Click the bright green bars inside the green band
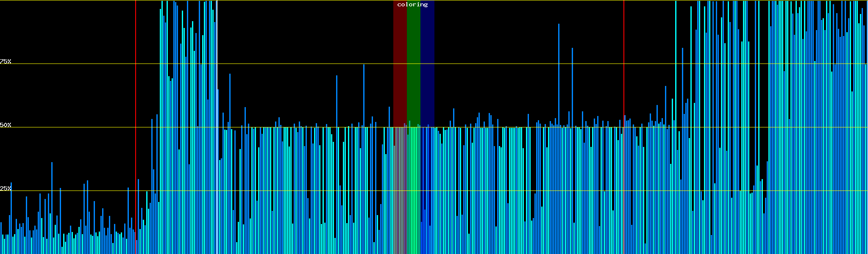 point(413,190)
